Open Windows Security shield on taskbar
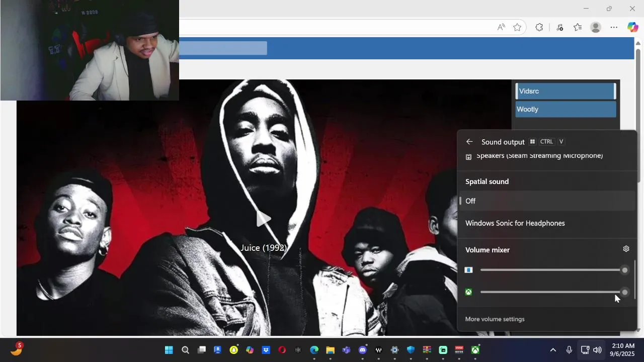 411,350
